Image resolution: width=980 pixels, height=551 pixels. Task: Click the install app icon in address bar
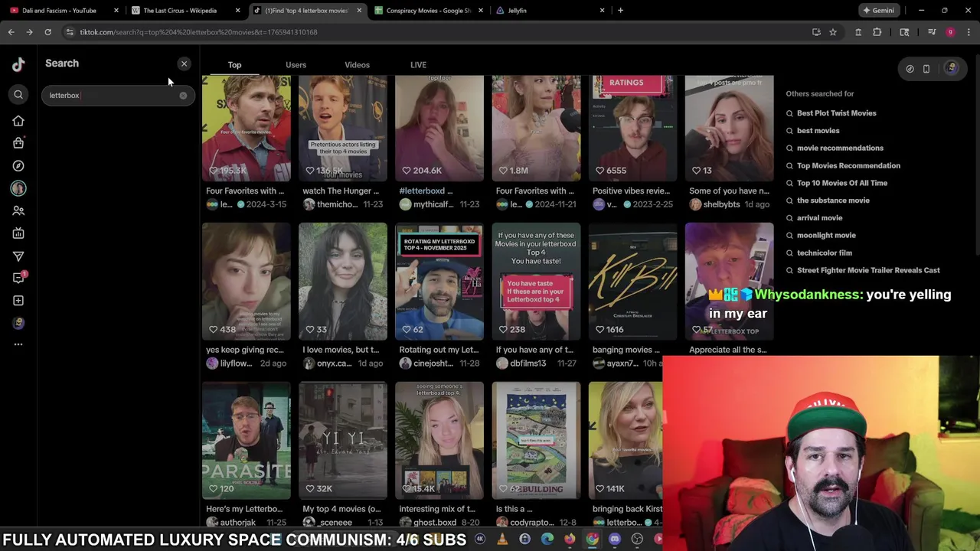816,32
